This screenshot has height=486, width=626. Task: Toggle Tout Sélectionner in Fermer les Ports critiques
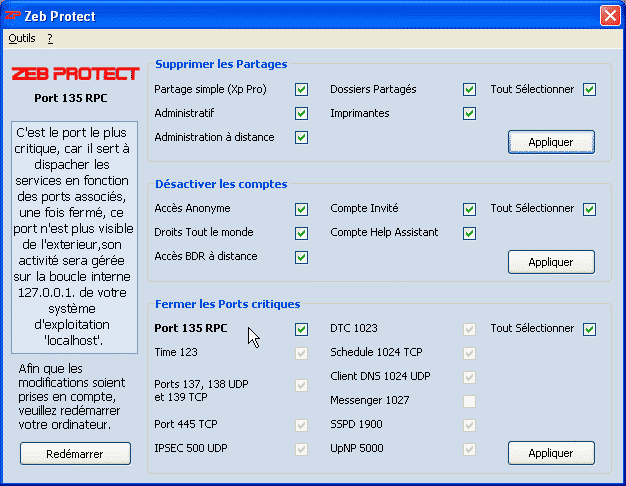tap(589, 329)
